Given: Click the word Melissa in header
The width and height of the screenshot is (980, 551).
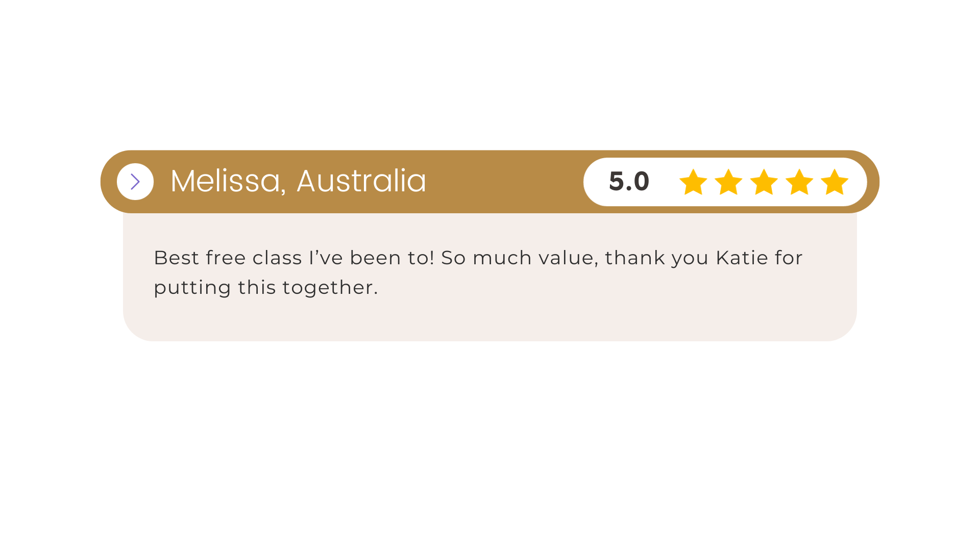Looking at the screenshot, I should (226, 181).
